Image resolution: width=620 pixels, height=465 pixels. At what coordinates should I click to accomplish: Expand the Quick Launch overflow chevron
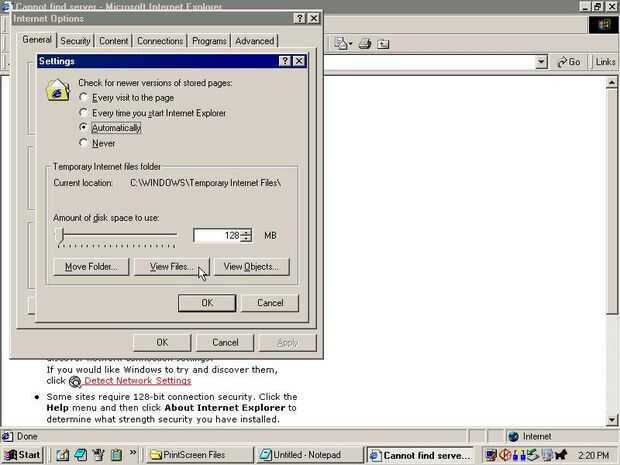click(x=132, y=452)
